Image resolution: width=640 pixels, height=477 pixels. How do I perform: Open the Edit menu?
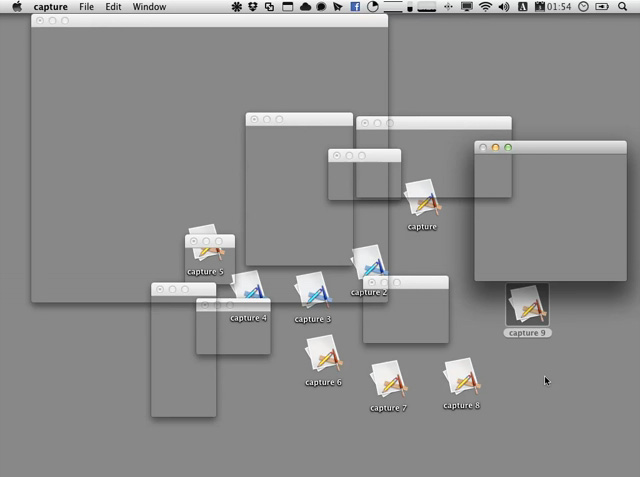[x=114, y=7]
